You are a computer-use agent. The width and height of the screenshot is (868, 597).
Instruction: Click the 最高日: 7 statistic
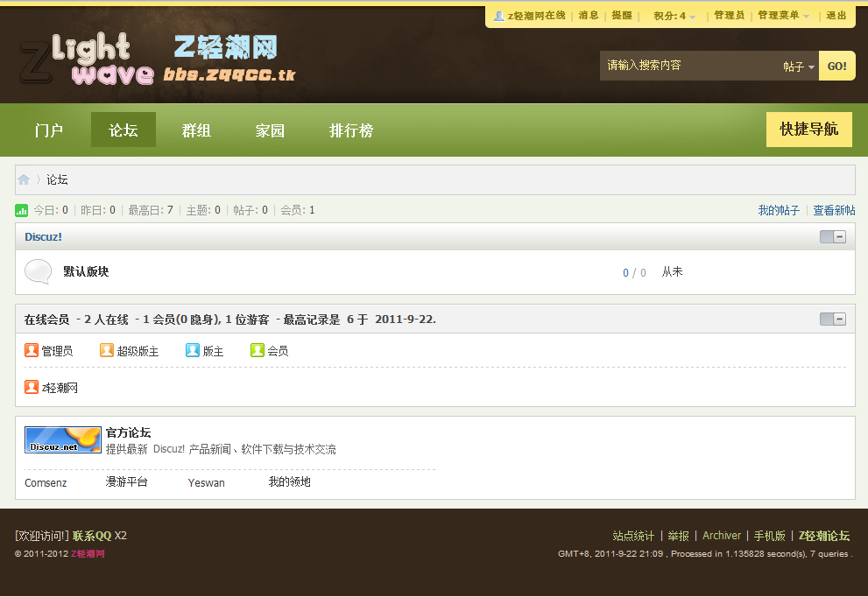pyautogui.click(x=151, y=210)
